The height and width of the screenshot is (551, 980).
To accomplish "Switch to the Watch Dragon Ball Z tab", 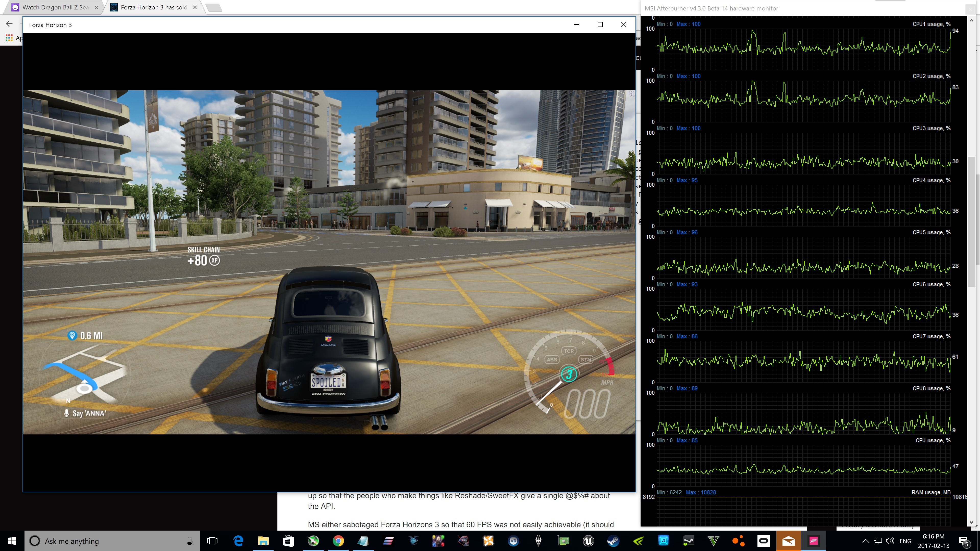I will pos(53,7).
